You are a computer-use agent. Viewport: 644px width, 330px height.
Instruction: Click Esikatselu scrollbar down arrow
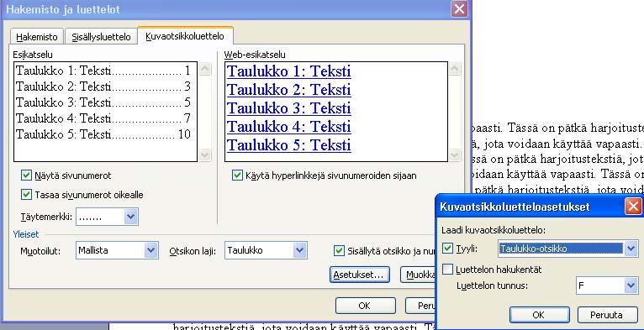pyautogui.click(x=205, y=155)
